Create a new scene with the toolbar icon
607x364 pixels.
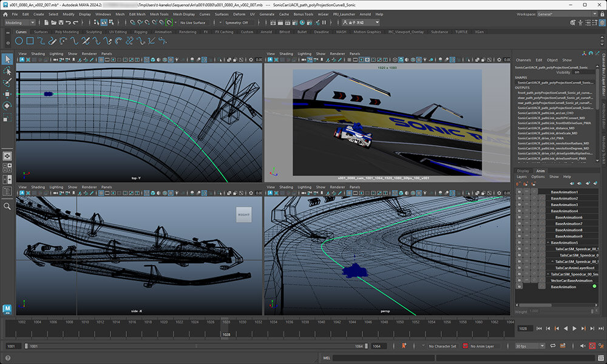click(x=46, y=22)
